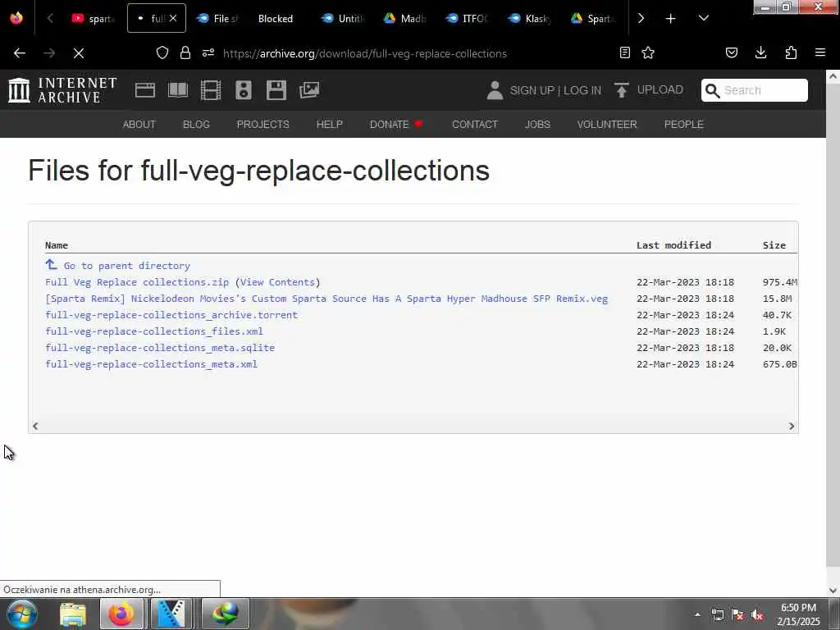840x630 pixels.
Task: Open site permissions icon in address bar
Action: [x=208, y=53]
